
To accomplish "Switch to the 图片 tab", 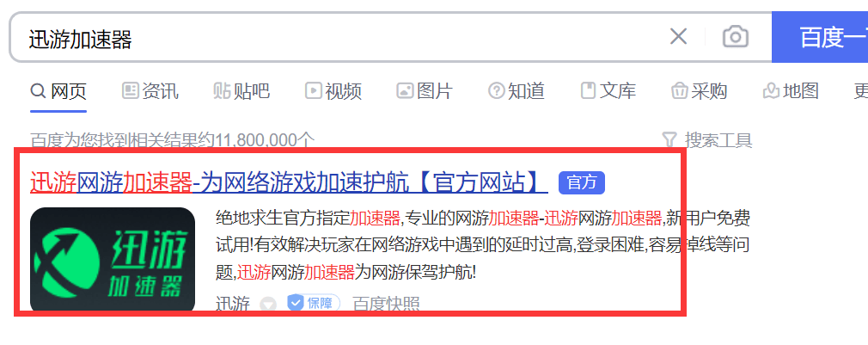I will [425, 91].
